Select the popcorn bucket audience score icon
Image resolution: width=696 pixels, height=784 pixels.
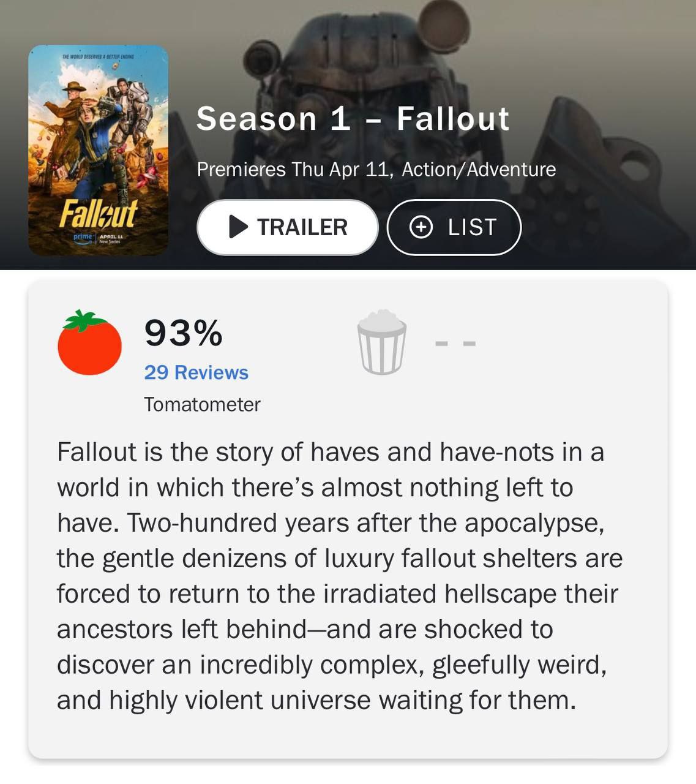point(382,342)
